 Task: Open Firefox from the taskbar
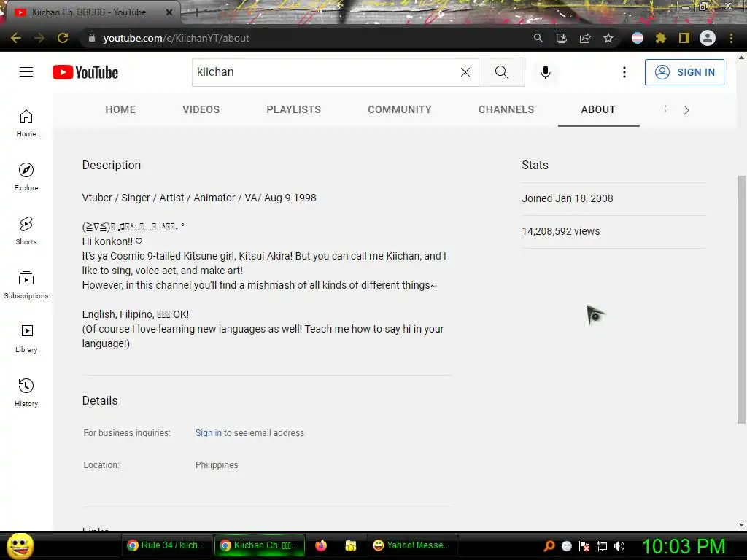coord(321,545)
